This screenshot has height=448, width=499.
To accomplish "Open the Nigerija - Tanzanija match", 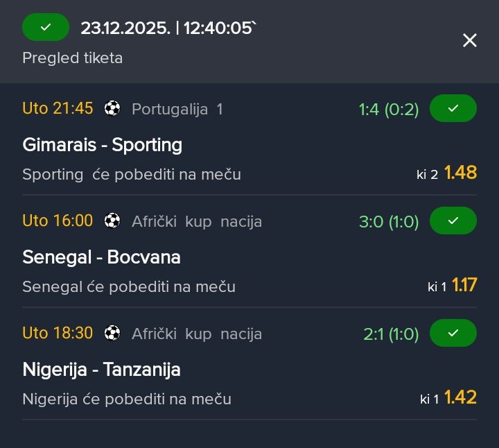I will click(102, 370).
